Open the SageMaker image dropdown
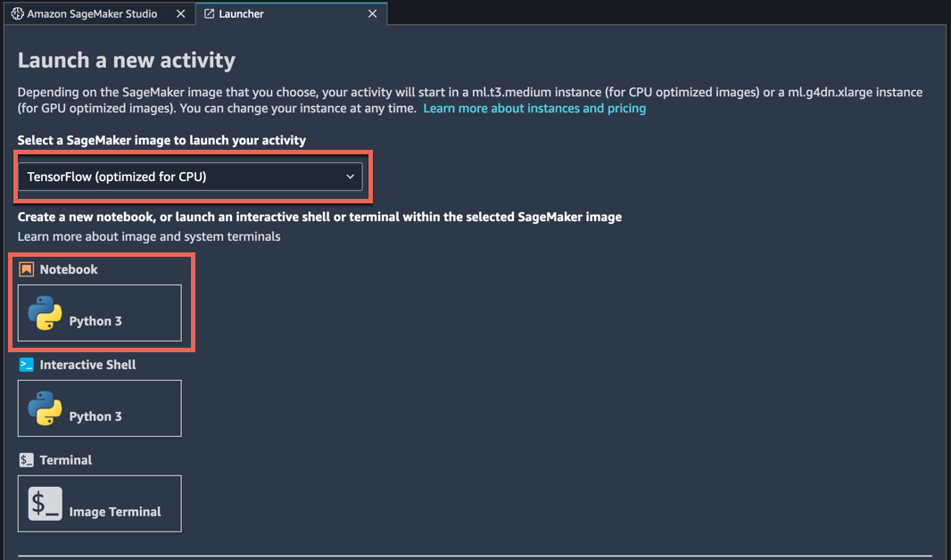 pyautogui.click(x=190, y=177)
